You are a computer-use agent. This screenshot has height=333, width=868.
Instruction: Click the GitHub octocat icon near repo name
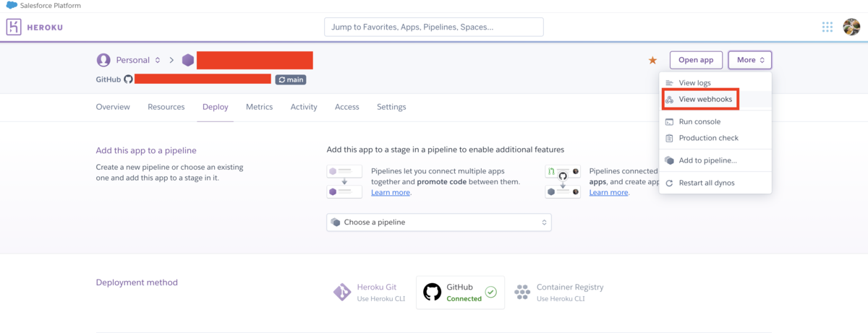tap(129, 79)
